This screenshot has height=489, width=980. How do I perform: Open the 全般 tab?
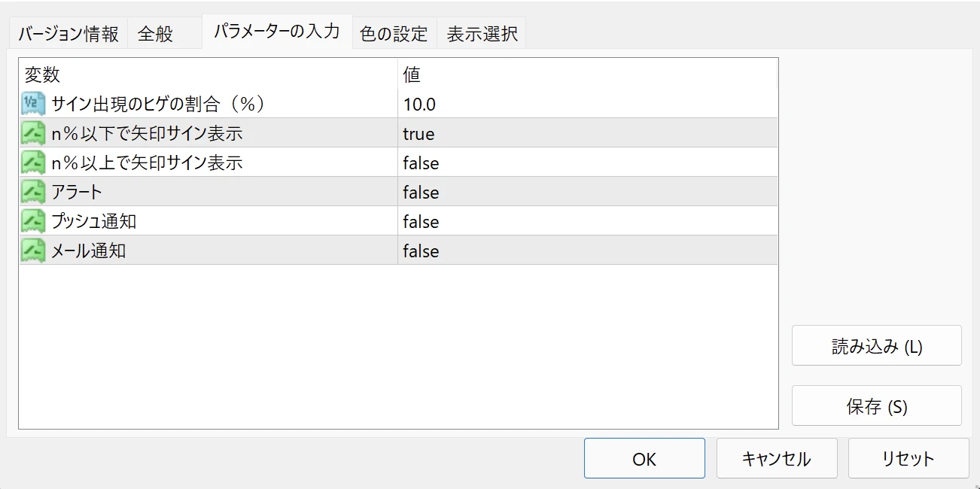(x=156, y=34)
